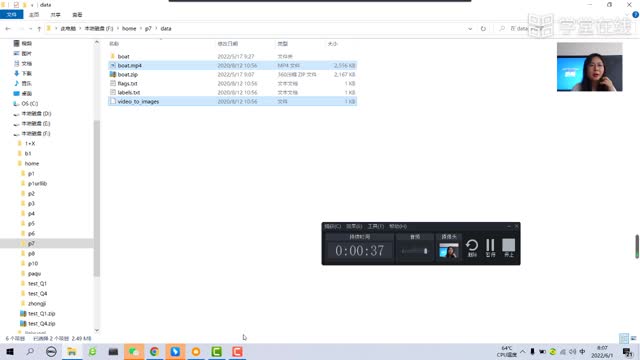This screenshot has height=360, width=640.
Task: Open the home folder in sidebar tree
Action: pos(31,163)
